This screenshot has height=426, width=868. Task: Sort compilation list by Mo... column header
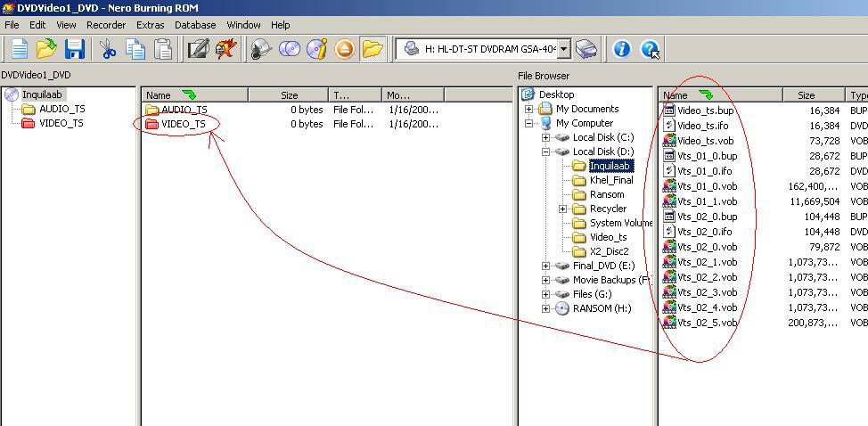(x=414, y=95)
